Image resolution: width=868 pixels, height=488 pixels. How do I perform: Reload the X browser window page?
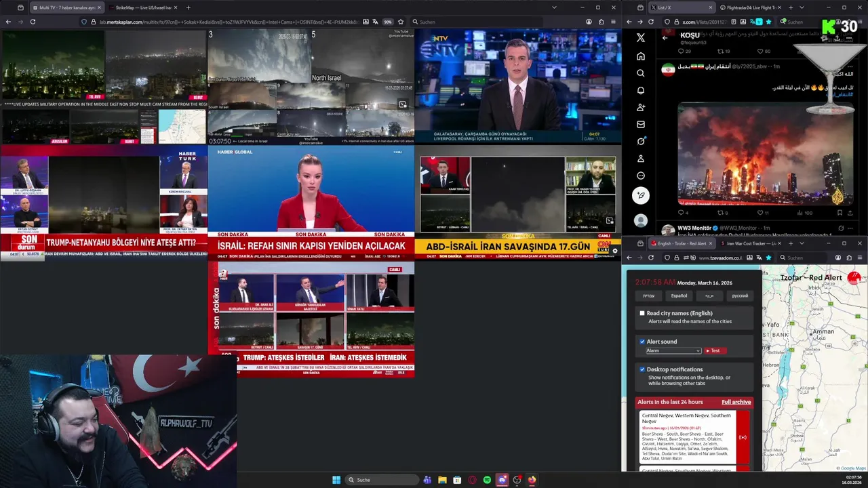pyautogui.click(x=651, y=22)
